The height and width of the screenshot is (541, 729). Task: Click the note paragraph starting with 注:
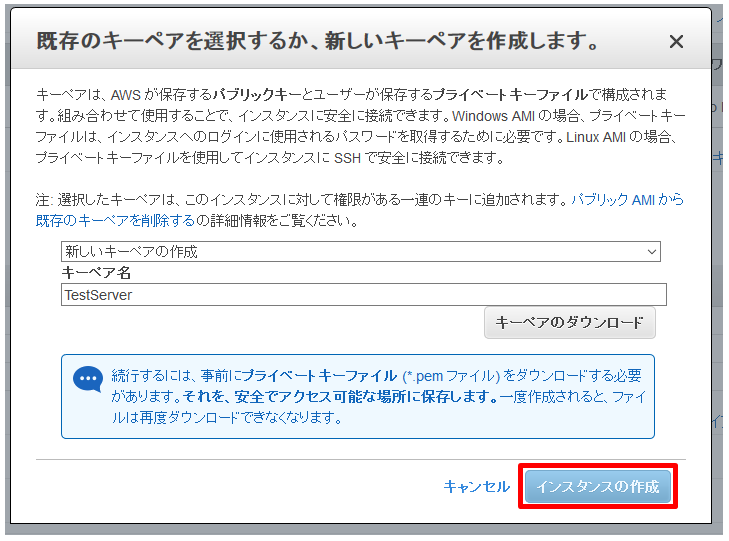click(359, 210)
